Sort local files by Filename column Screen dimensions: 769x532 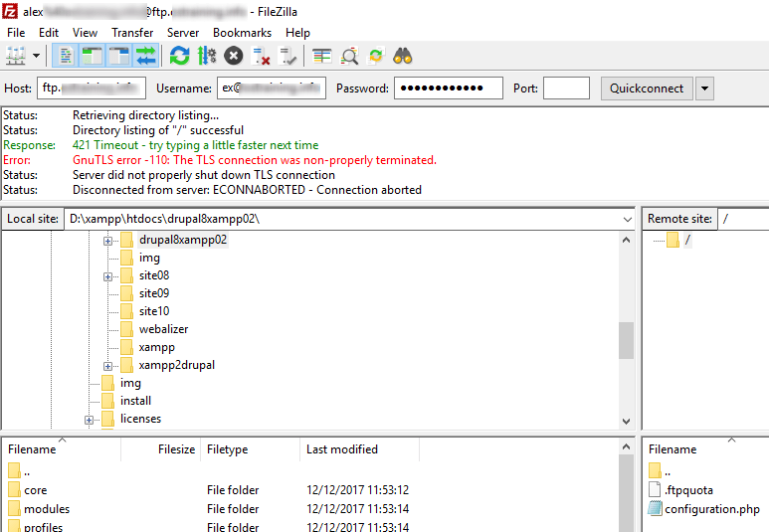click(62, 449)
